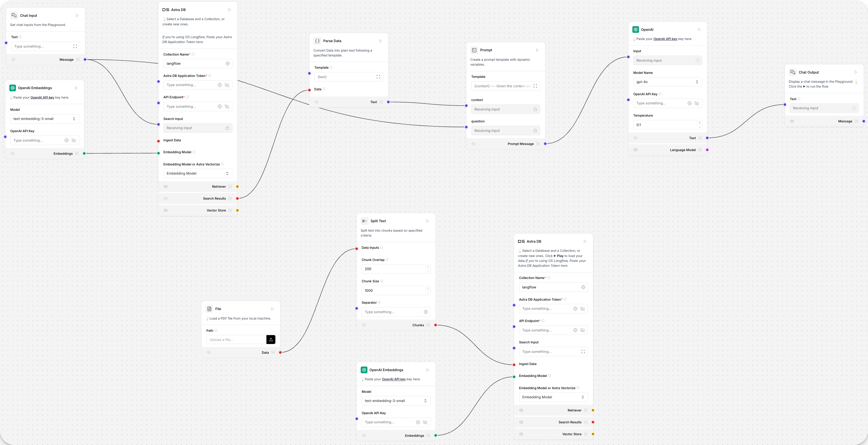
Task: Click the top Astra DB Ingest Data handle
Action: point(159,141)
